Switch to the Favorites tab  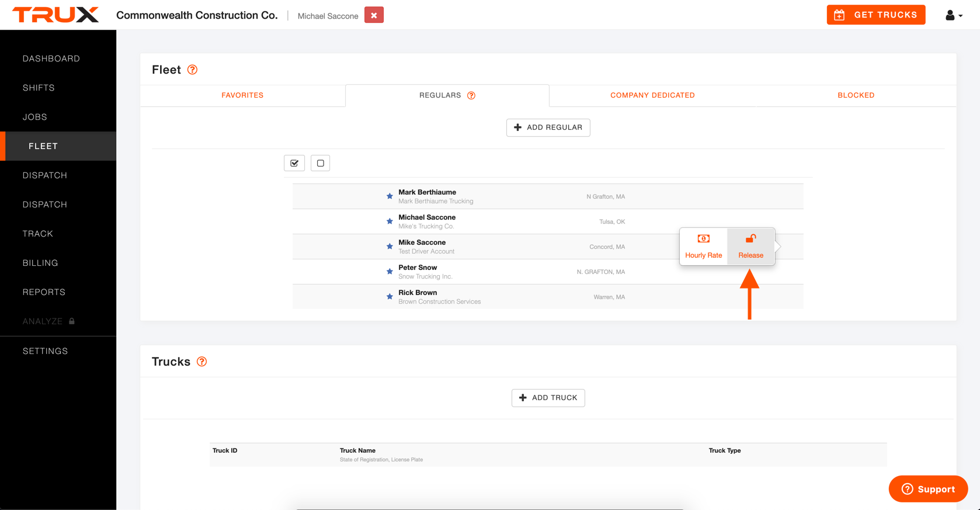tap(242, 95)
